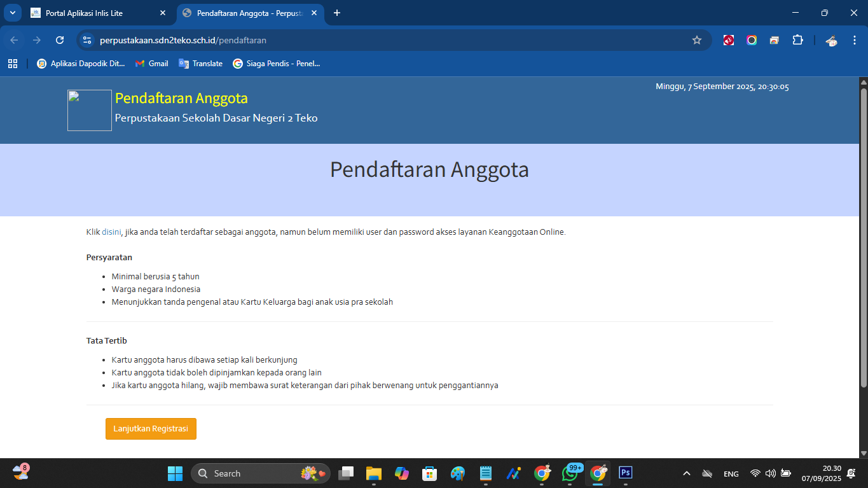Show hidden system tray icons
This screenshot has width=868, height=488.
tap(687, 473)
